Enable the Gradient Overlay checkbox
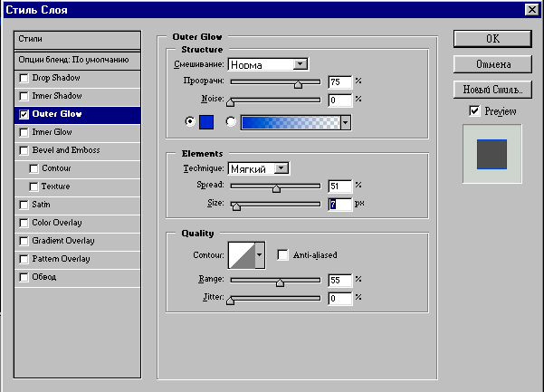Image resolution: width=544 pixels, height=392 pixels. (24, 241)
